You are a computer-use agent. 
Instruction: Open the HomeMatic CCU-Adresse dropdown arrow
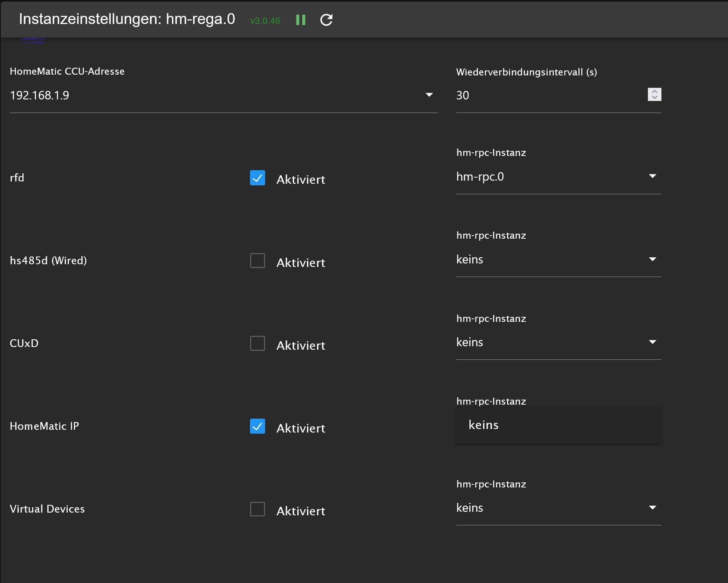coord(429,95)
